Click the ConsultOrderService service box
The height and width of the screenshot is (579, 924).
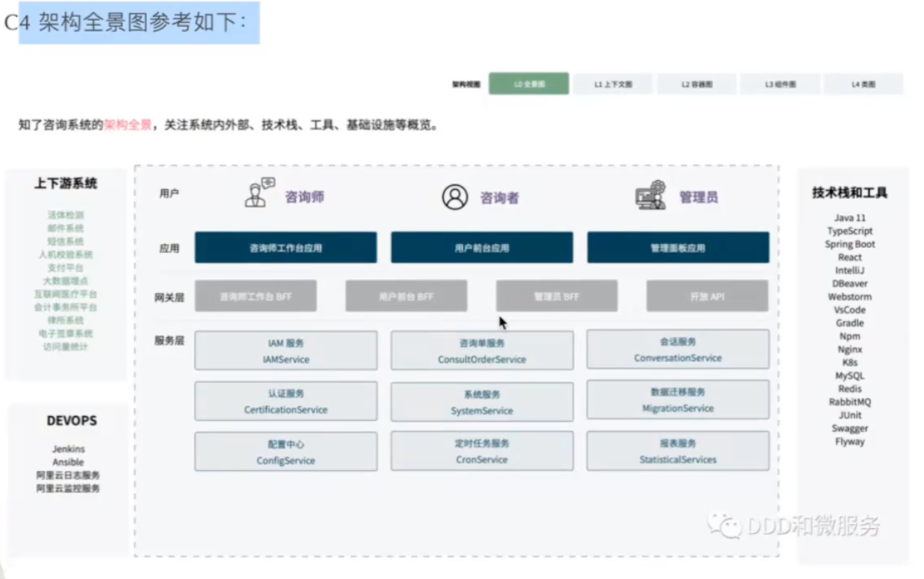tap(482, 350)
